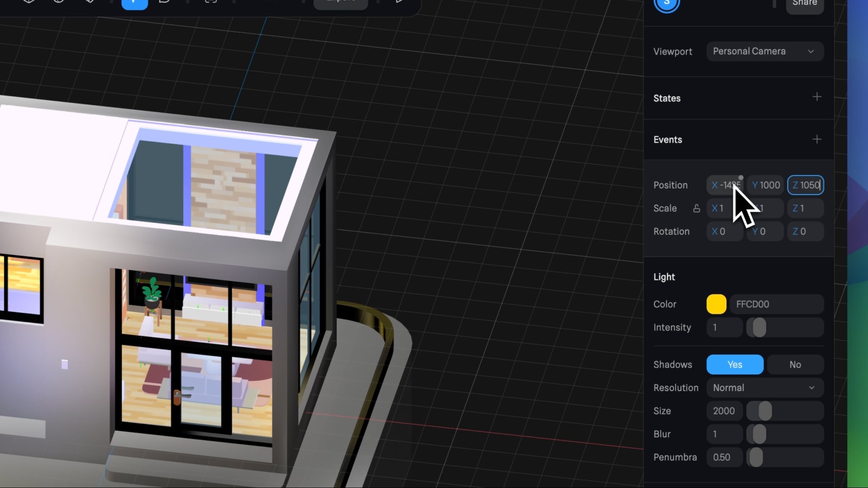This screenshot has height=488, width=868.
Task: Open the yellow light color swatch
Action: pos(716,304)
